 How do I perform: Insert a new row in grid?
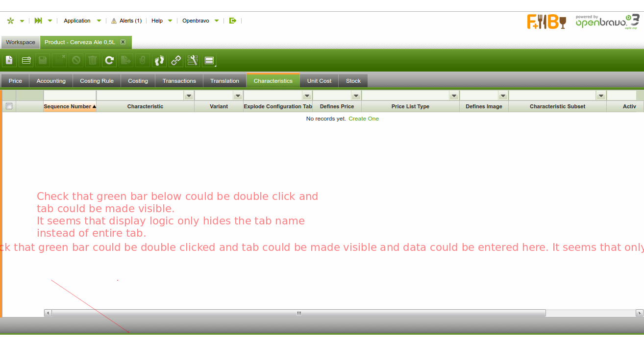click(25, 60)
